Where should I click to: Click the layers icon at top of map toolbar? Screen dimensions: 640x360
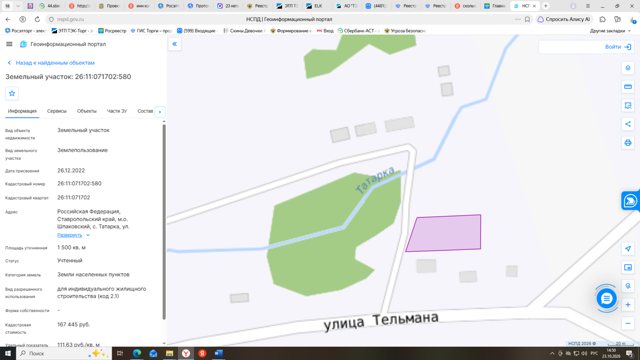(x=628, y=68)
